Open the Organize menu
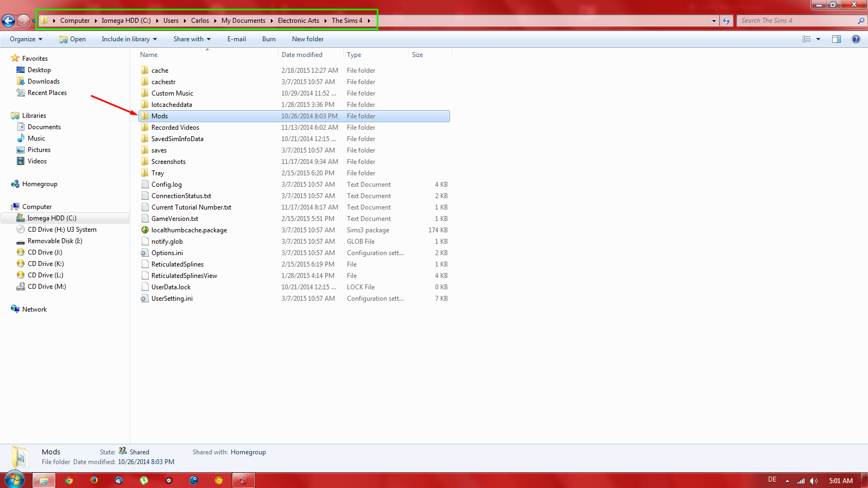The width and height of the screenshot is (868, 488). pyautogui.click(x=26, y=39)
